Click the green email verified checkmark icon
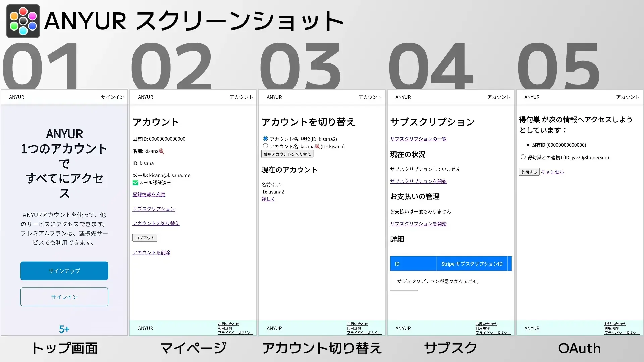644x362 pixels. (135, 183)
